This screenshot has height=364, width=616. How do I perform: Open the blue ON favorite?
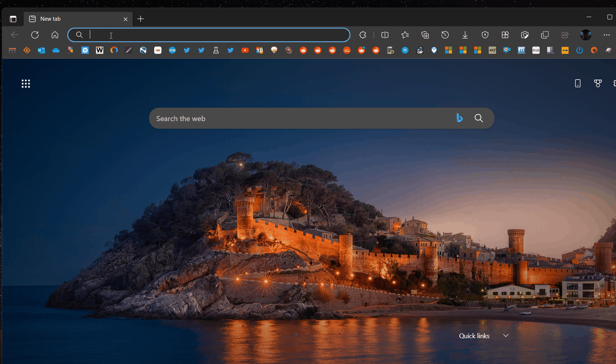[x=172, y=50]
